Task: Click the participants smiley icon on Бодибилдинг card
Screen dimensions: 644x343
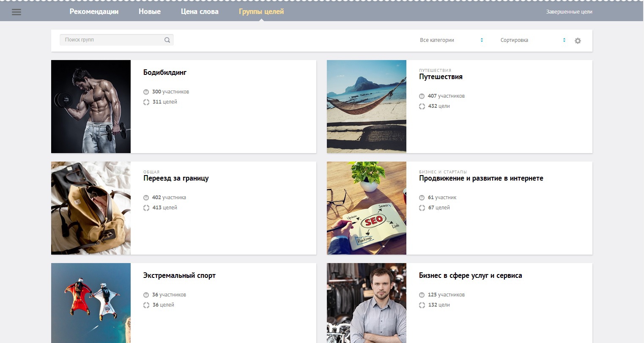Action: click(146, 91)
